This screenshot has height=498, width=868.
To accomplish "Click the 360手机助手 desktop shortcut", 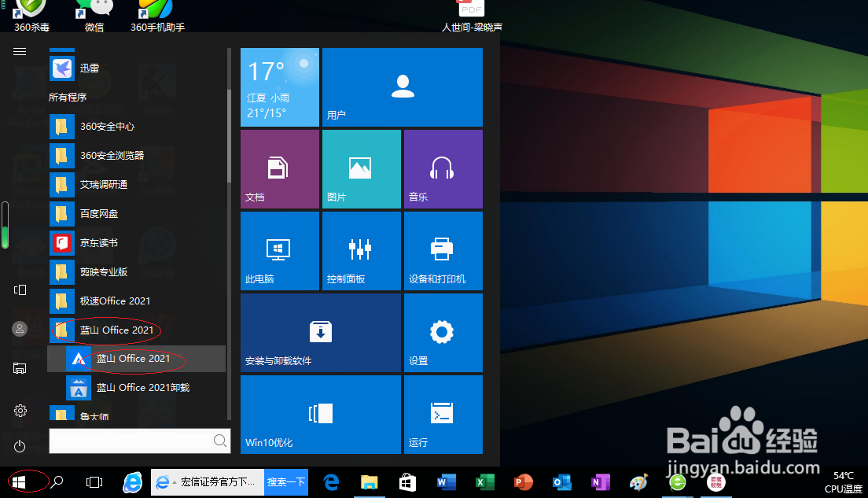I will click(157, 16).
